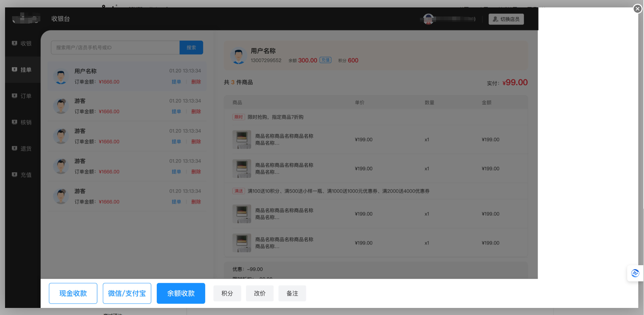Choose 微信/支付宝 payment option

point(127,293)
